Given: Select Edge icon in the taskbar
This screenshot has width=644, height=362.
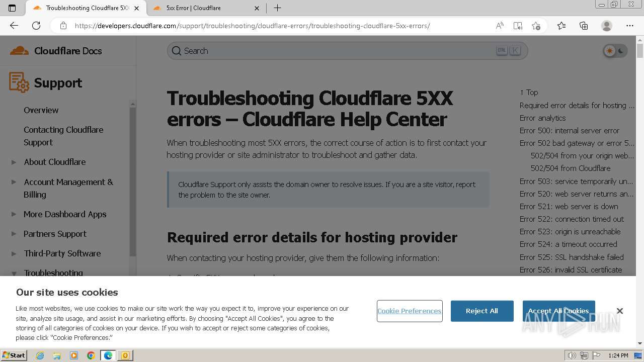Looking at the screenshot, I should [108, 355].
